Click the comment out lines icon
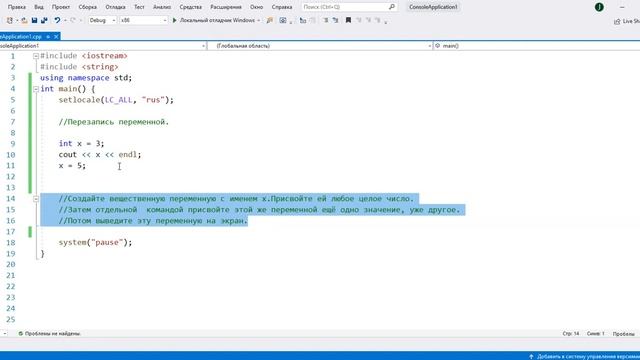The width and height of the screenshot is (640, 360). click(326, 20)
